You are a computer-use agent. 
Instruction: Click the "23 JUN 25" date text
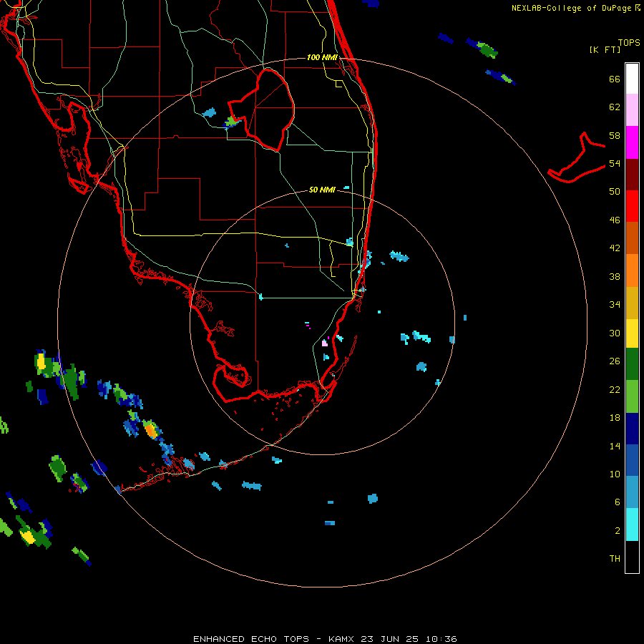(x=389, y=639)
